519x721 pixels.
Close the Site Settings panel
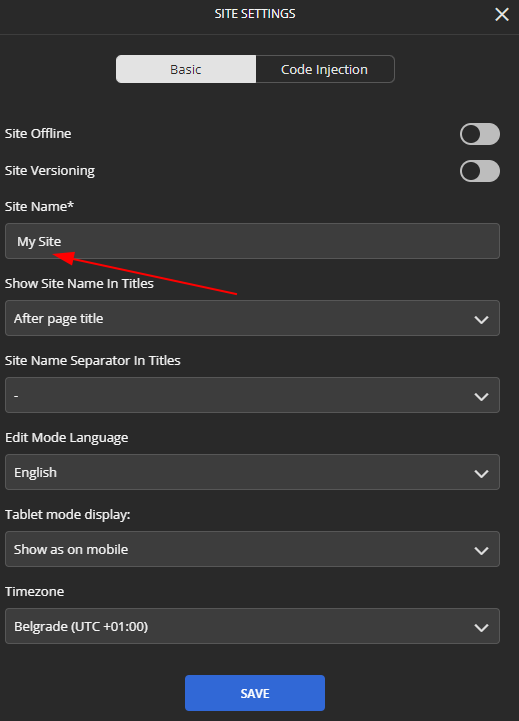tap(502, 14)
